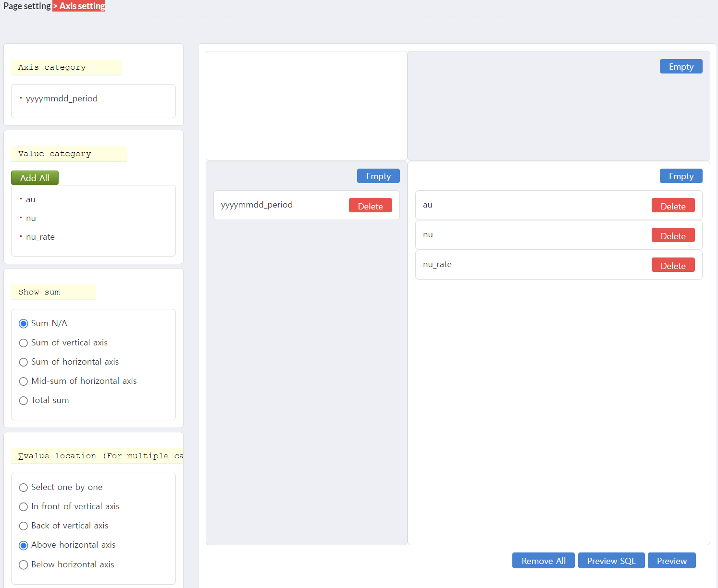Choose Back of vertical axis

point(23,526)
